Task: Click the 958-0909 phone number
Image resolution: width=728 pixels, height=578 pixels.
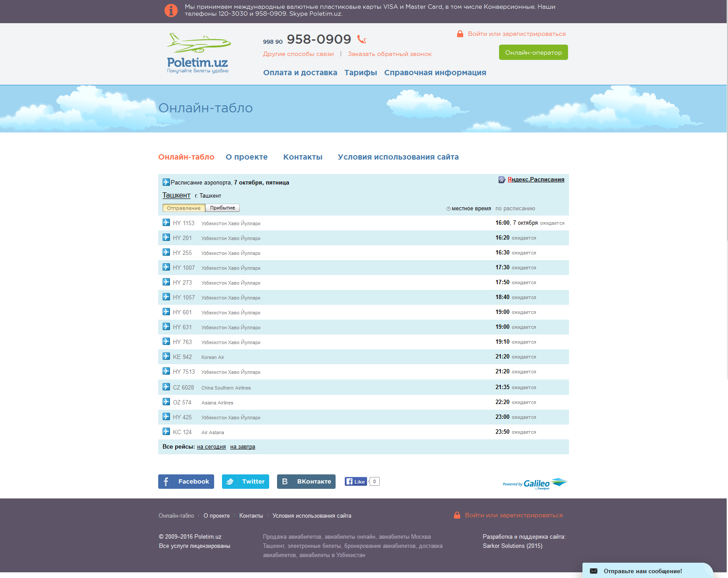Action: point(319,39)
